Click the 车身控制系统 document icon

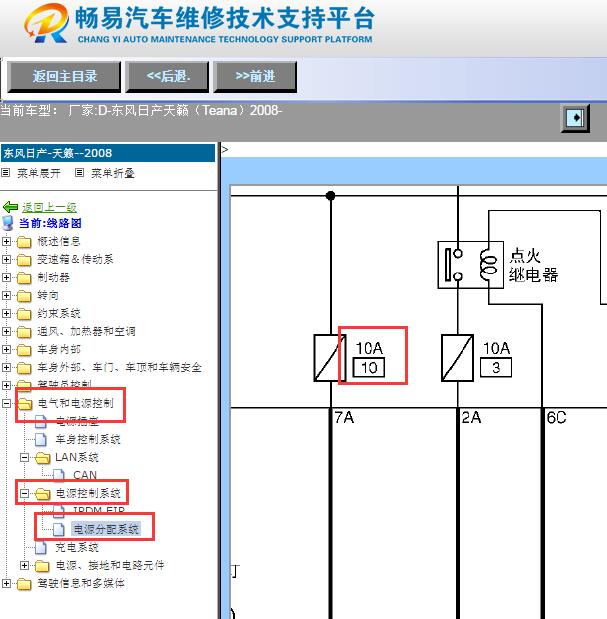click(41, 439)
